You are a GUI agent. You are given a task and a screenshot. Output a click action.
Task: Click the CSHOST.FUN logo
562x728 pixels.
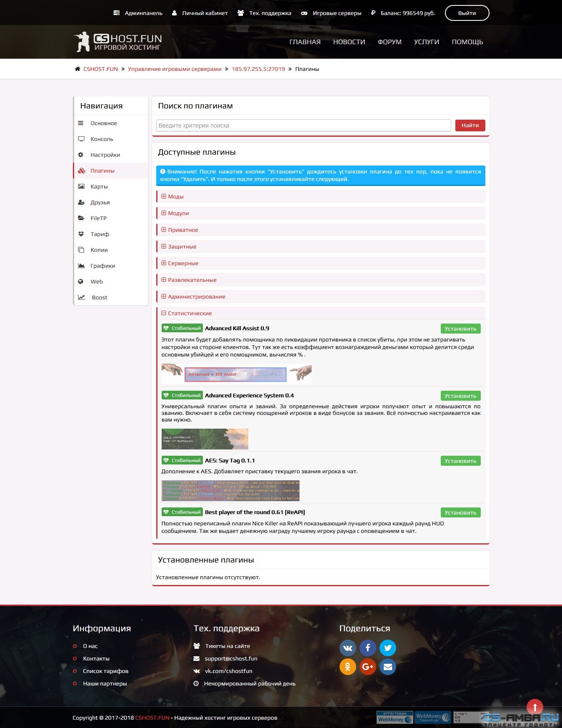(117, 42)
